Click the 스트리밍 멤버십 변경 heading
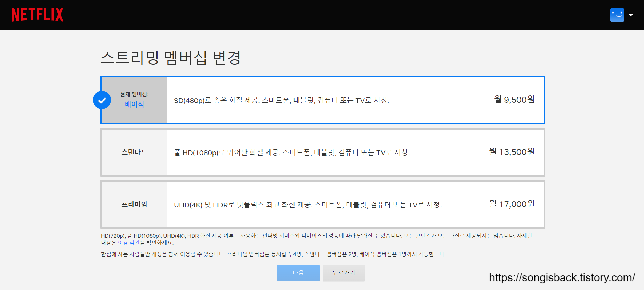The width and height of the screenshot is (644, 290). [x=171, y=57]
